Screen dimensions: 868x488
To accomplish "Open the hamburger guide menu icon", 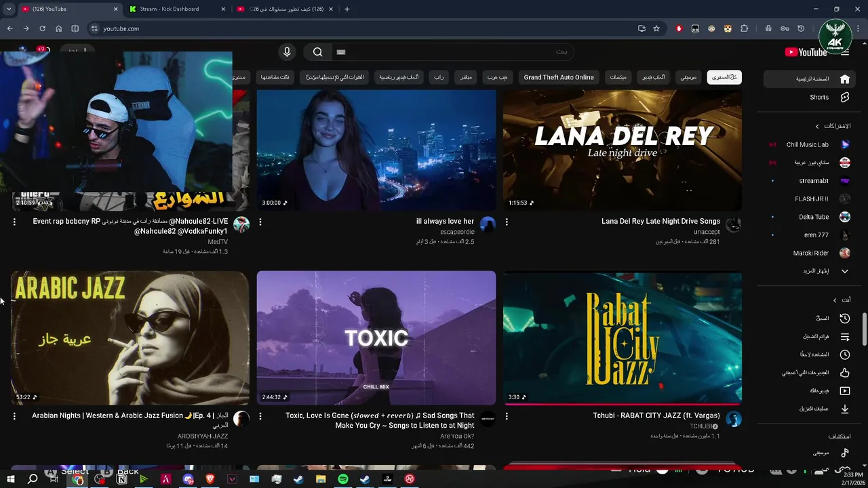I will point(844,52).
